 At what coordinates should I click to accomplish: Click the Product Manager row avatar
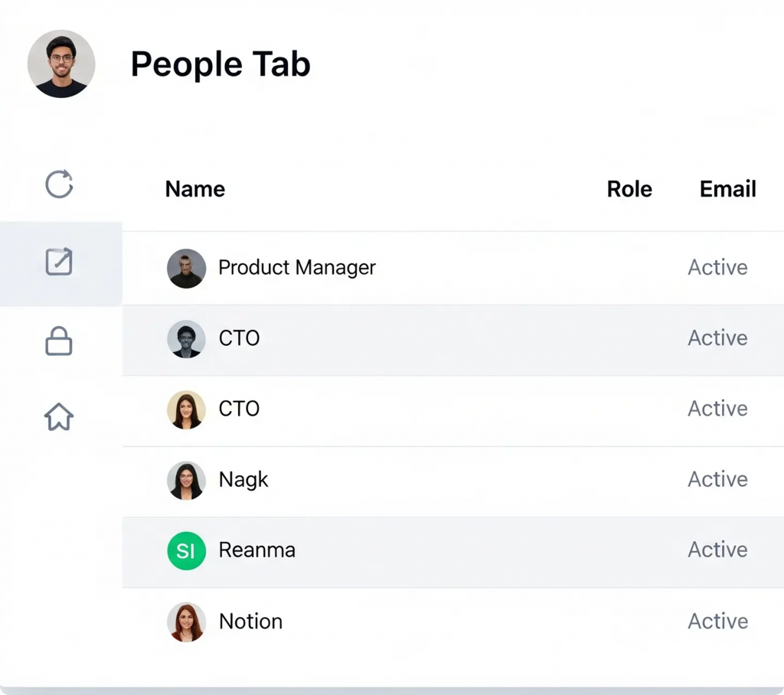tap(187, 268)
